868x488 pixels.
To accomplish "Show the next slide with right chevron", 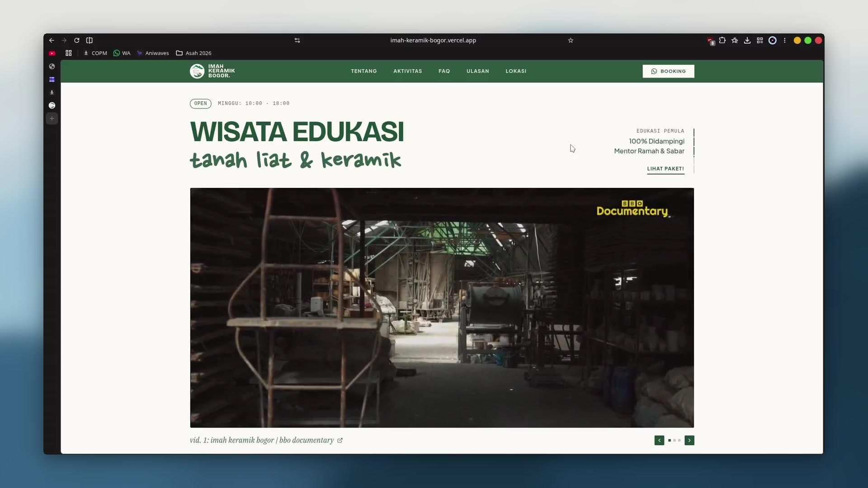I will click(x=689, y=441).
